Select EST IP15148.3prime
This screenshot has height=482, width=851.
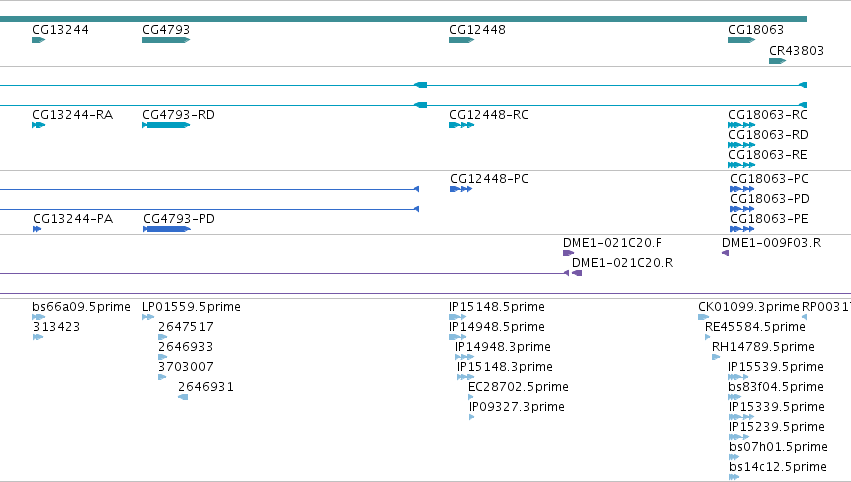pyautogui.click(x=505, y=367)
